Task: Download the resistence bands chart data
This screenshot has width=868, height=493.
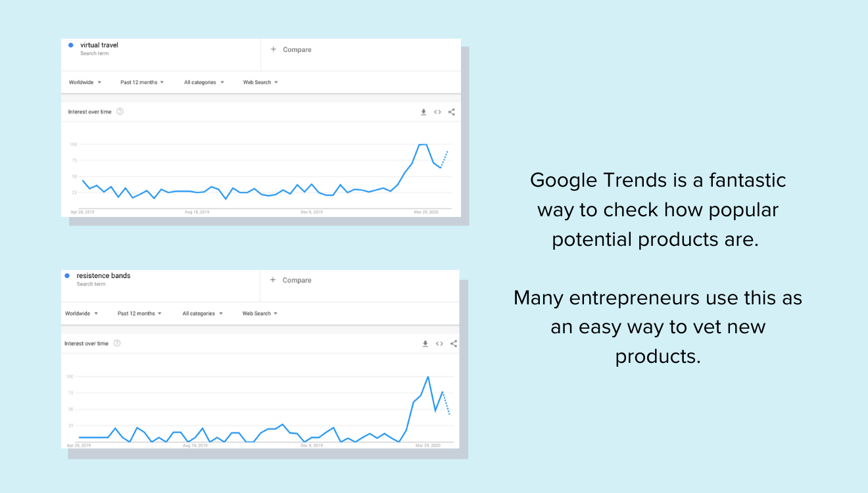Action: click(425, 344)
